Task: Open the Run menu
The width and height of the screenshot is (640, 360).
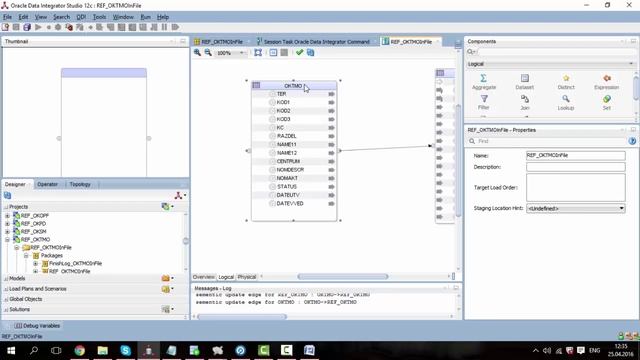Action: (145, 17)
